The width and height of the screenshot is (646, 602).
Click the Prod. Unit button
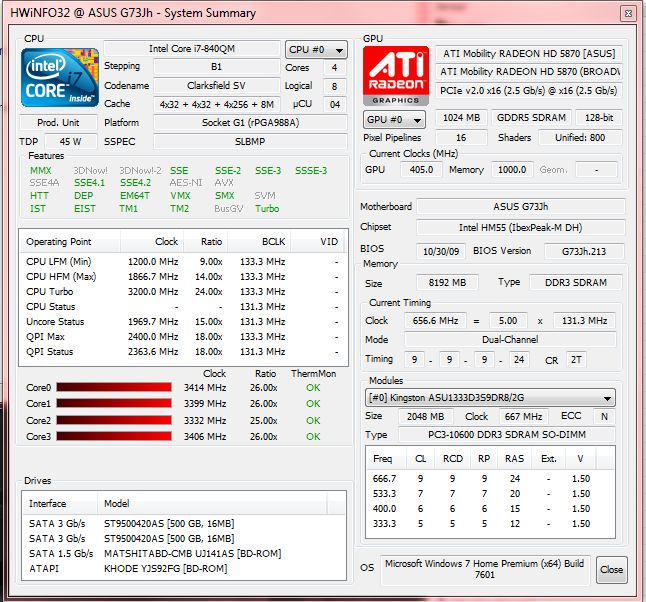(x=59, y=122)
